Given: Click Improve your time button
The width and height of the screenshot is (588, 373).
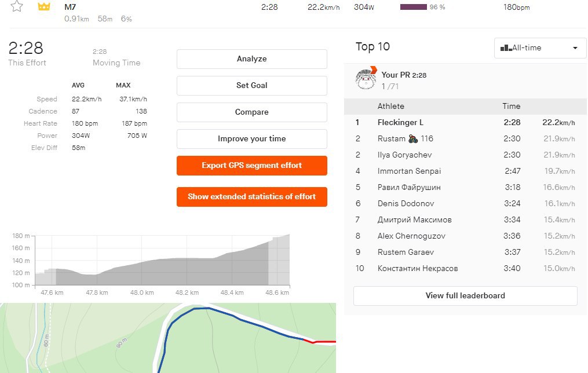Looking at the screenshot, I should click(x=251, y=138).
